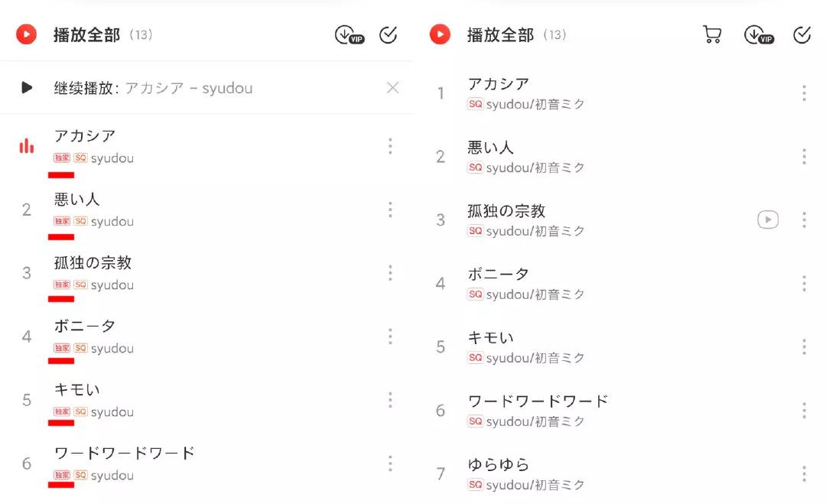This screenshot has height=504, width=826.
Task: Play キモい by syudou/初音ミク
Action: [490, 338]
